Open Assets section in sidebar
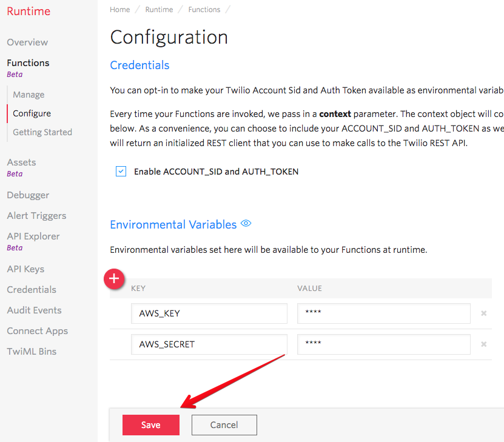The width and height of the screenshot is (504, 442). pos(22,162)
